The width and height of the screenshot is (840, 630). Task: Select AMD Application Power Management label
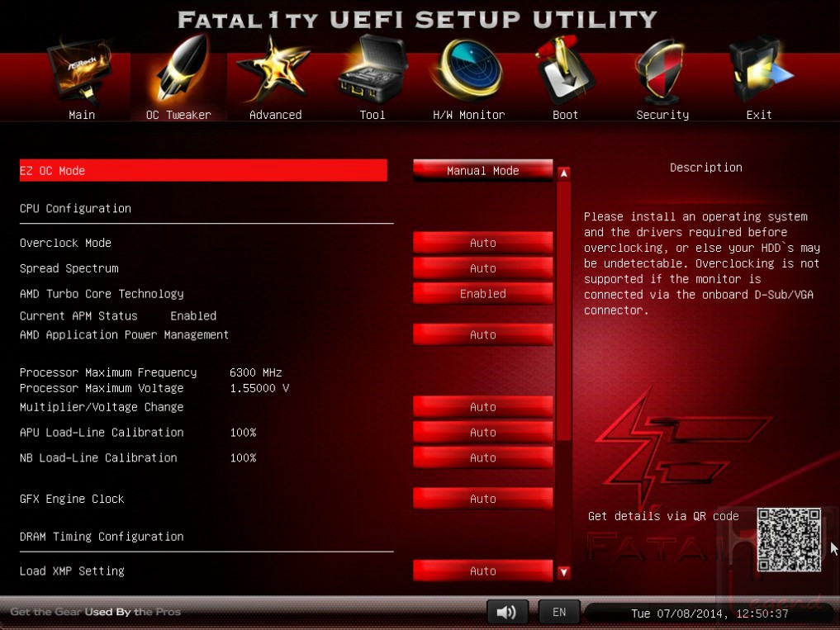(124, 335)
